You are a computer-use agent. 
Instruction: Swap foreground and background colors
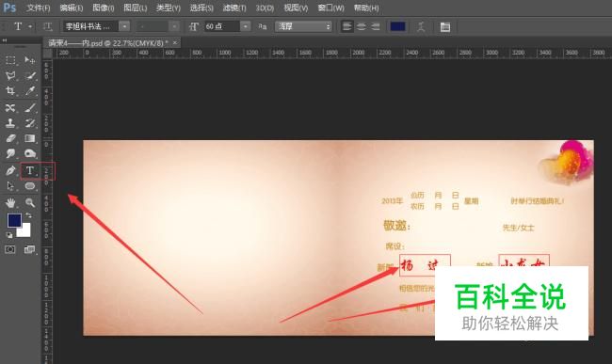coord(28,215)
